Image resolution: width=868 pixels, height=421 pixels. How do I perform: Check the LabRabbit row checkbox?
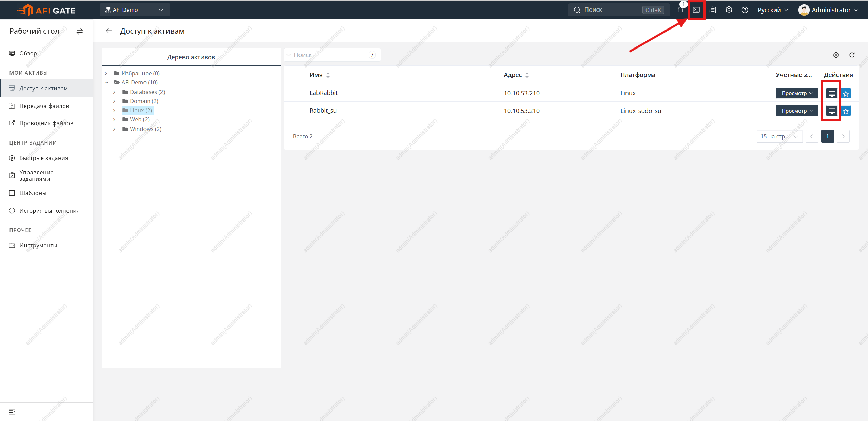pos(295,93)
